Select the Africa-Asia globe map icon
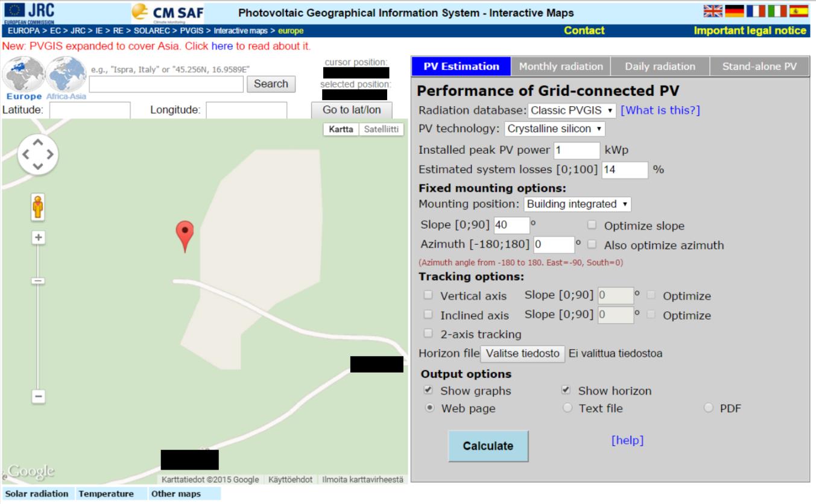Image resolution: width=816 pixels, height=504 pixels. pos(66,78)
